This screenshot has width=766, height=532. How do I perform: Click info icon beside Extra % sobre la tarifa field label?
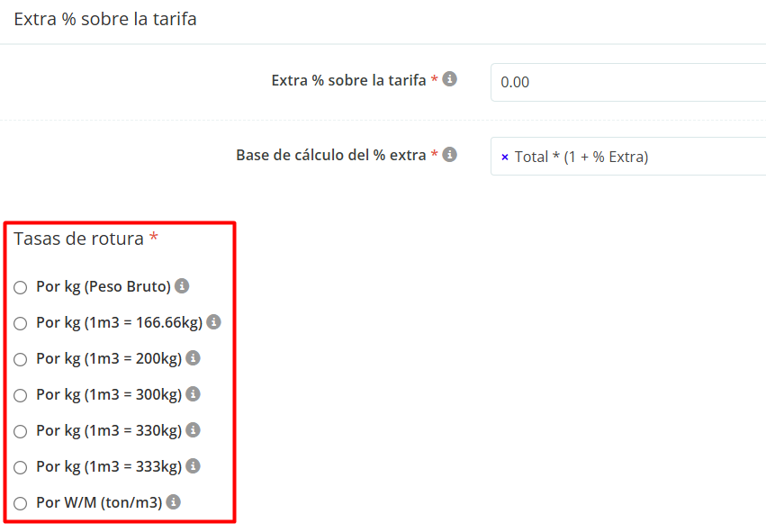(450, 79)
